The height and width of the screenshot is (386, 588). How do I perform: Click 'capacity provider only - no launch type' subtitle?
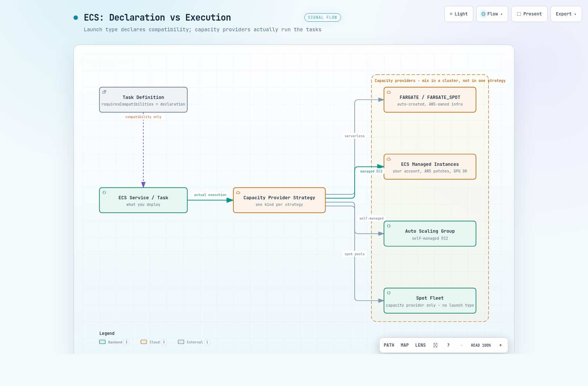pos(430,305)
